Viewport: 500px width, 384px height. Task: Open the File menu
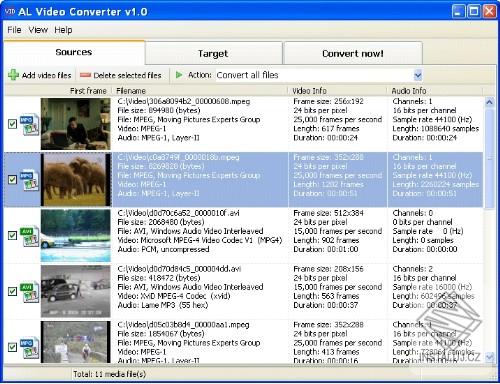(x=14, y=30)
